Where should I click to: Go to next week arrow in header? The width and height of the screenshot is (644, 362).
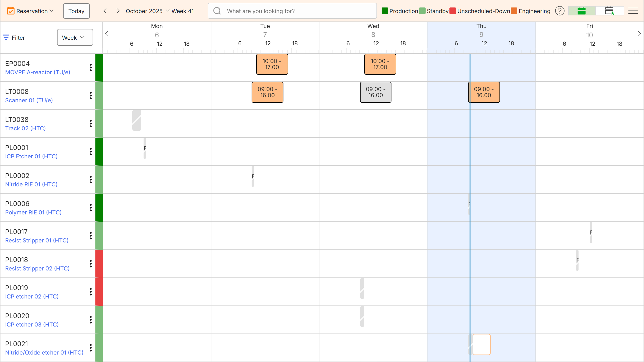coord(118,11)
